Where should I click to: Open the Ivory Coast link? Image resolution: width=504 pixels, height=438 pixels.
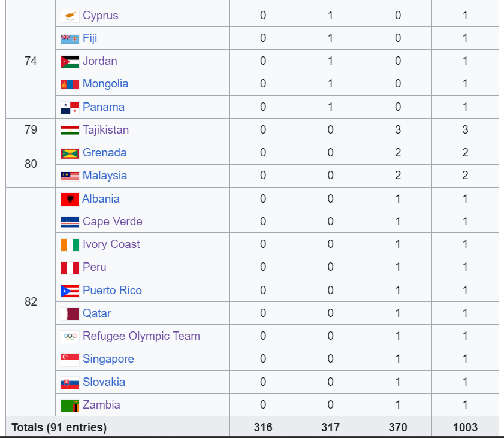click(x=111, y=244)
